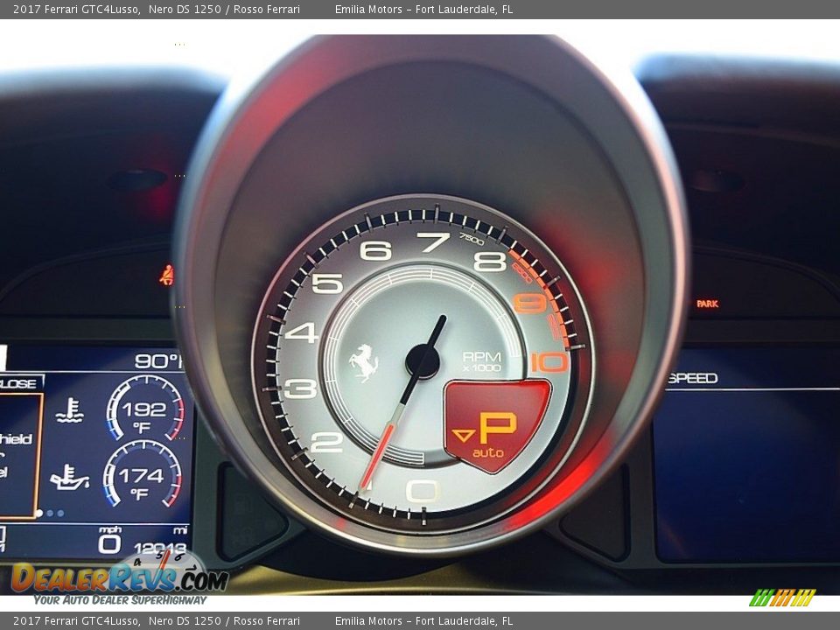Tap the CLOSE label on left display
840x630 pixels.
19,383
